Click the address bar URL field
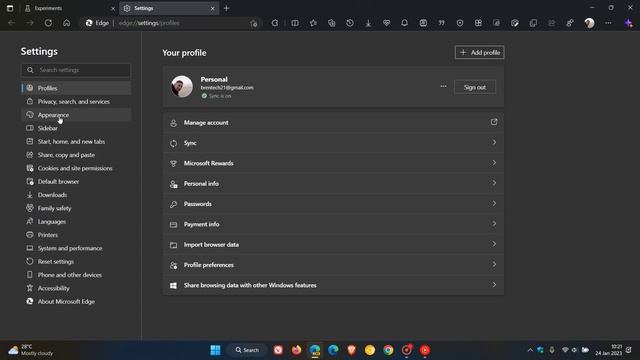Screen dimensions: 640x360 tap(171, 23)
